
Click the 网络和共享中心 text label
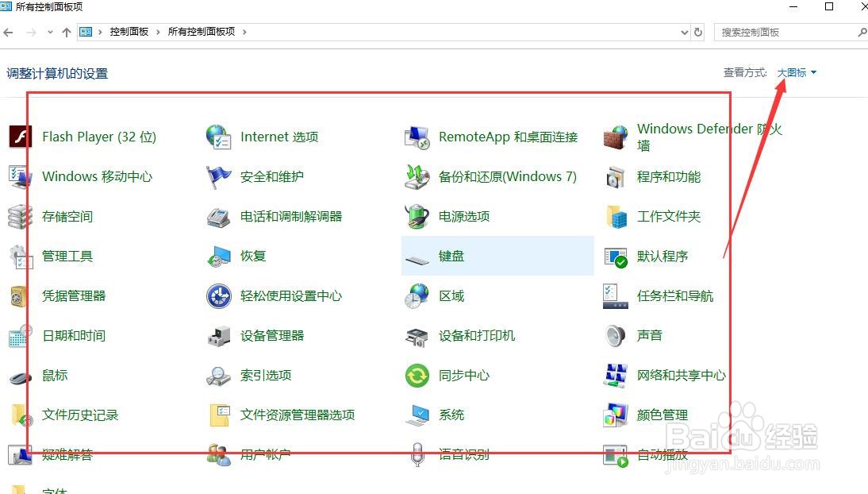pyautogui.click(x=681, y=376)
